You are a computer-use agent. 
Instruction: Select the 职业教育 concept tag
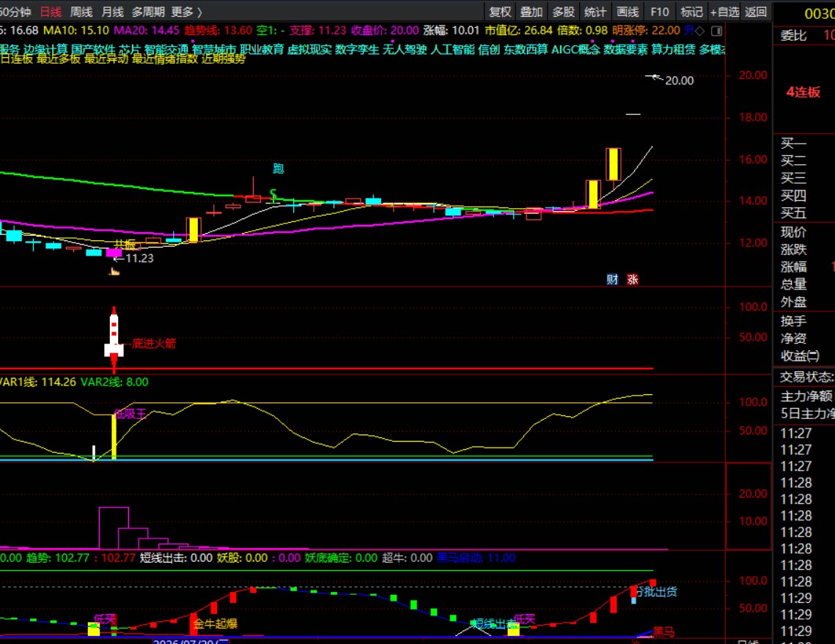pos(262,50)
